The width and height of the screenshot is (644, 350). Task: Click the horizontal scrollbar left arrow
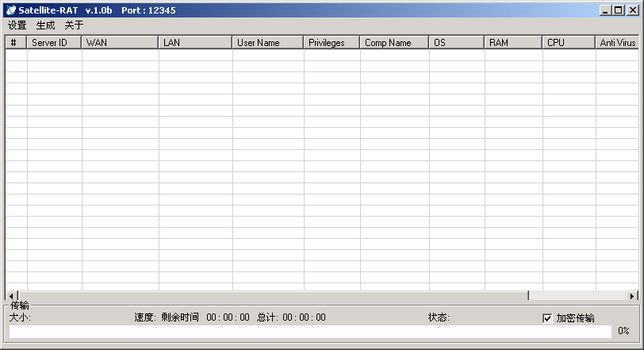[11, 296]
